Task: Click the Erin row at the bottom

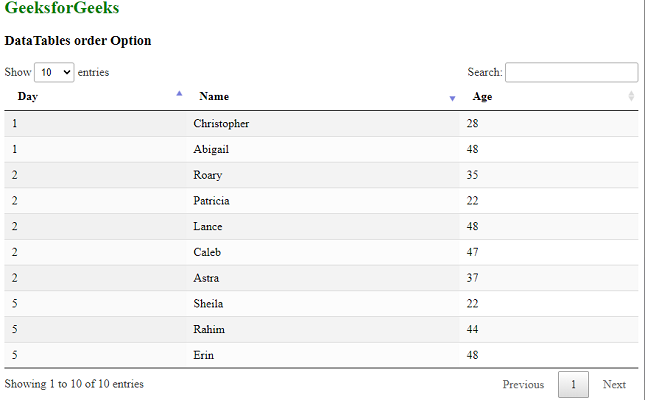Action: (x=203, y=355)
